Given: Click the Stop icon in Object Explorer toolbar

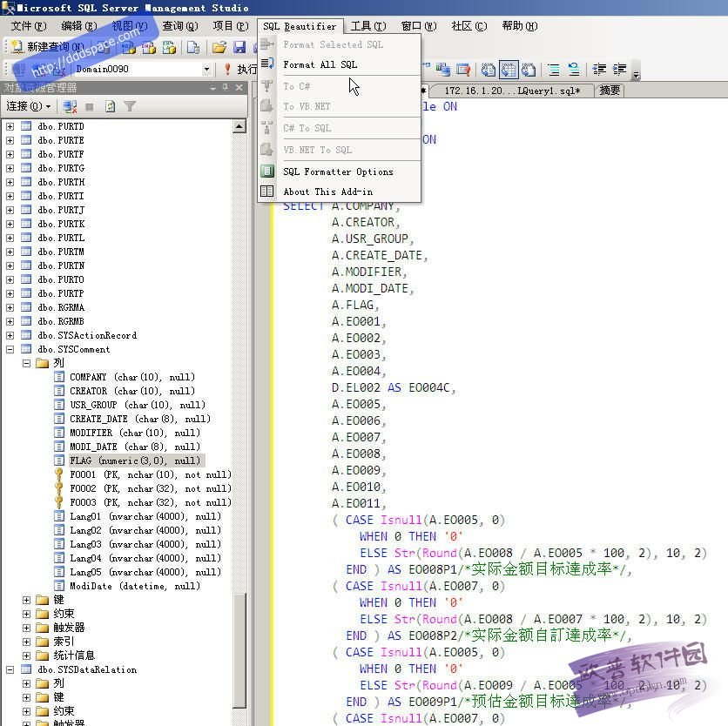Looking at the screenshot, I should (x=90, y=107).
